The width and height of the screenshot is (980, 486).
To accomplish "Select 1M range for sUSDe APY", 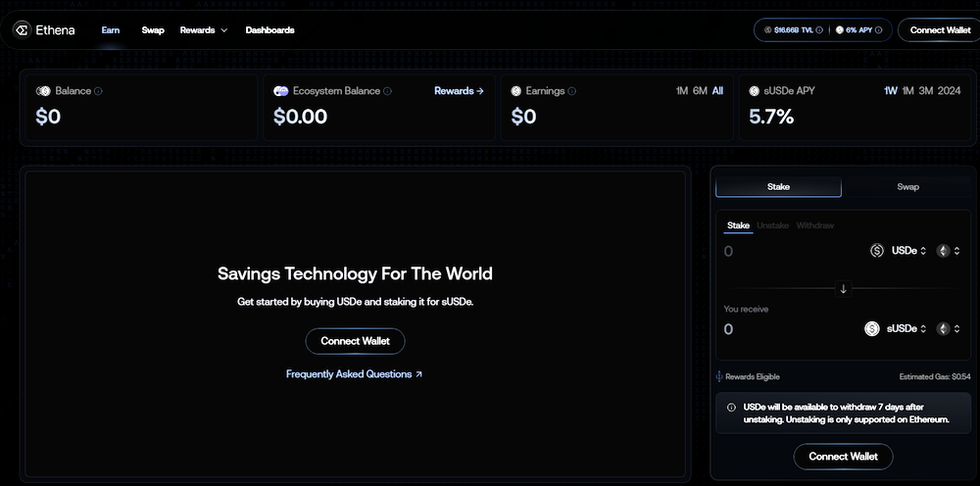I will pyautogui.click(x=908, y=91).
